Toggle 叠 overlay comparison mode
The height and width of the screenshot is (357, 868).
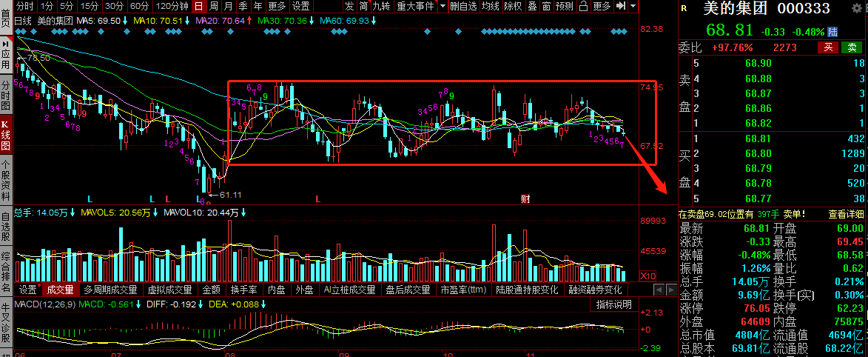coord(531,6)
